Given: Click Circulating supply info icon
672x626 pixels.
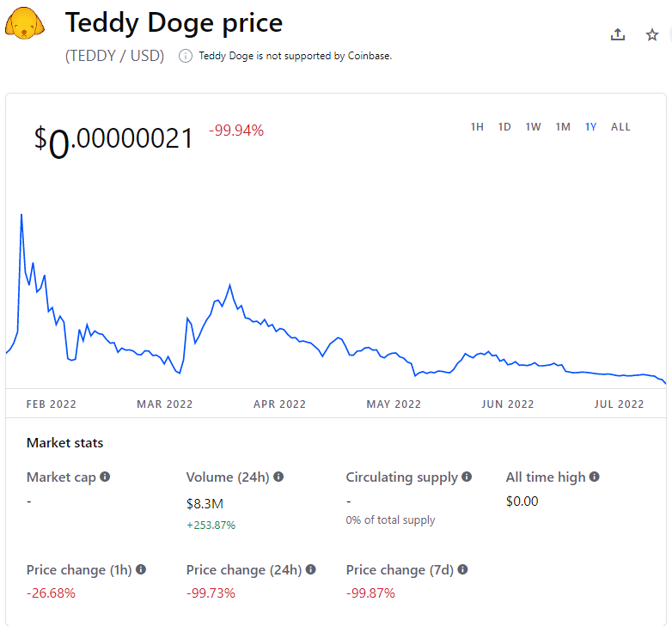Looking at the screenshot, I should [x=467, y=477].
